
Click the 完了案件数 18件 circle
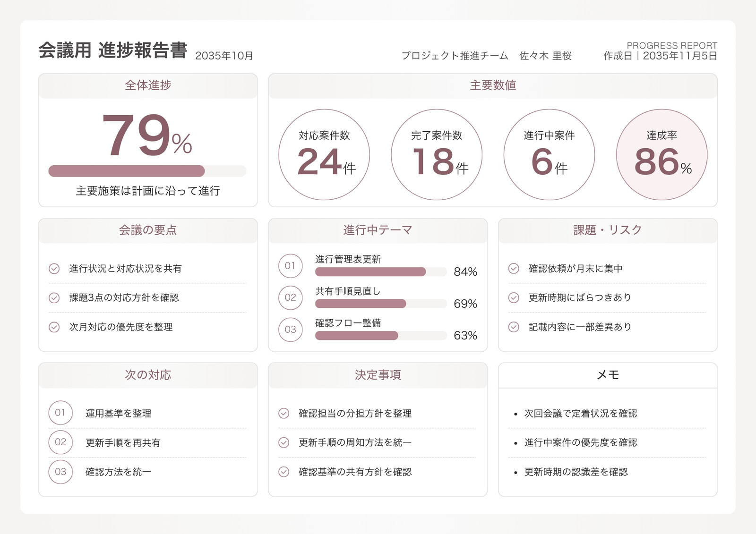point(437,155)
